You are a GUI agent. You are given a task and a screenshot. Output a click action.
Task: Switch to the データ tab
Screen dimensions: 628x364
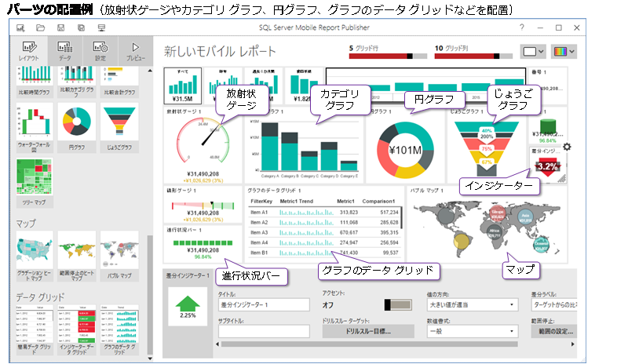coord(65,51)
